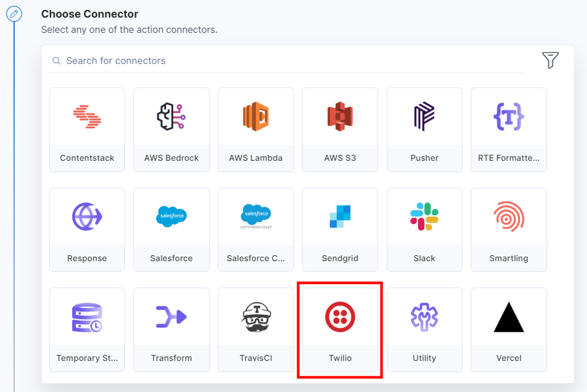
Task: Click the Utility label
Action: 424,358
